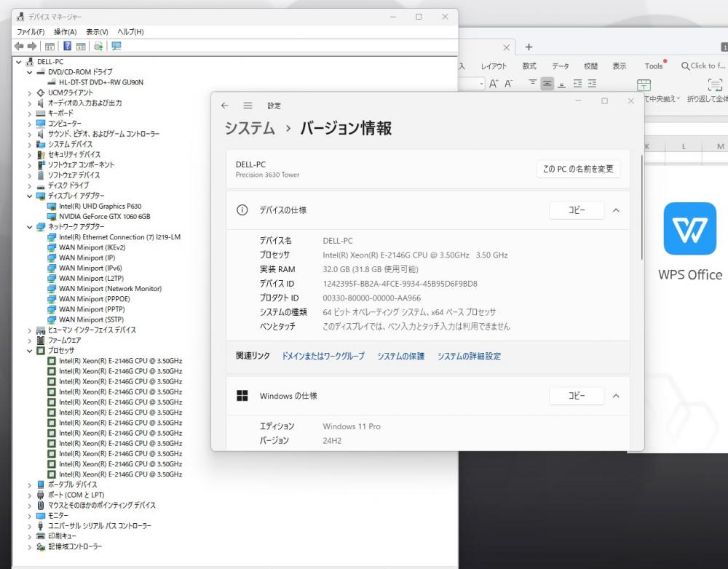The image size is (728, 569).
Task: Open a new tab with the plus icon in WPS
Action: [x=529, y=47]
